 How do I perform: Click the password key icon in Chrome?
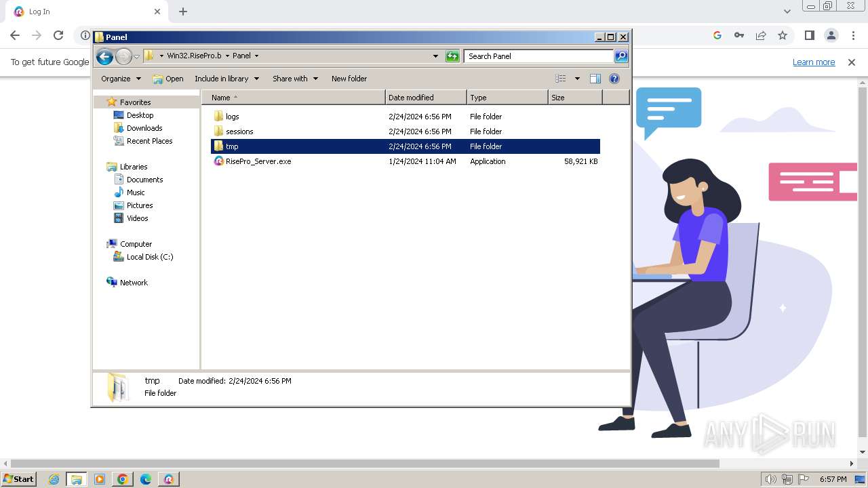tap(739, 35)
